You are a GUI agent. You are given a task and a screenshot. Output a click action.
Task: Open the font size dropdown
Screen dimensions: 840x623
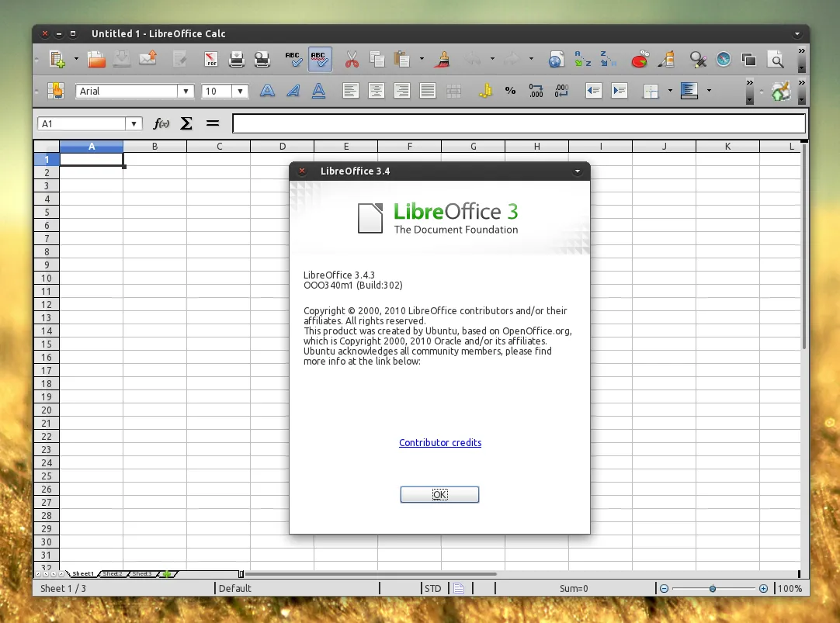[240, 91]
